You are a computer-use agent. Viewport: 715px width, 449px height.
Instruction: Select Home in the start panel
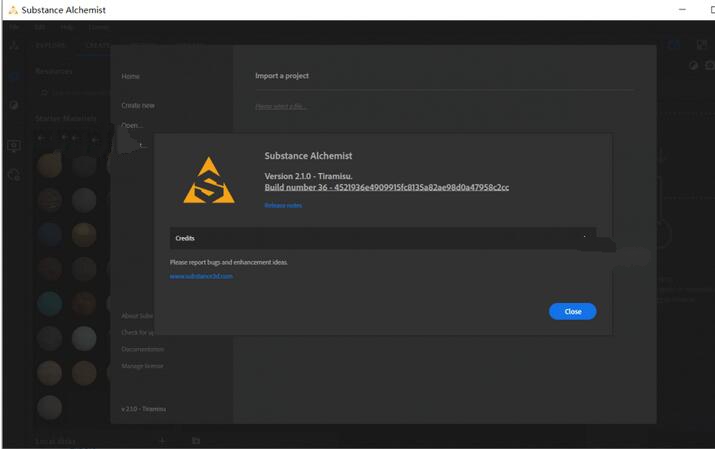click(130, 76)
